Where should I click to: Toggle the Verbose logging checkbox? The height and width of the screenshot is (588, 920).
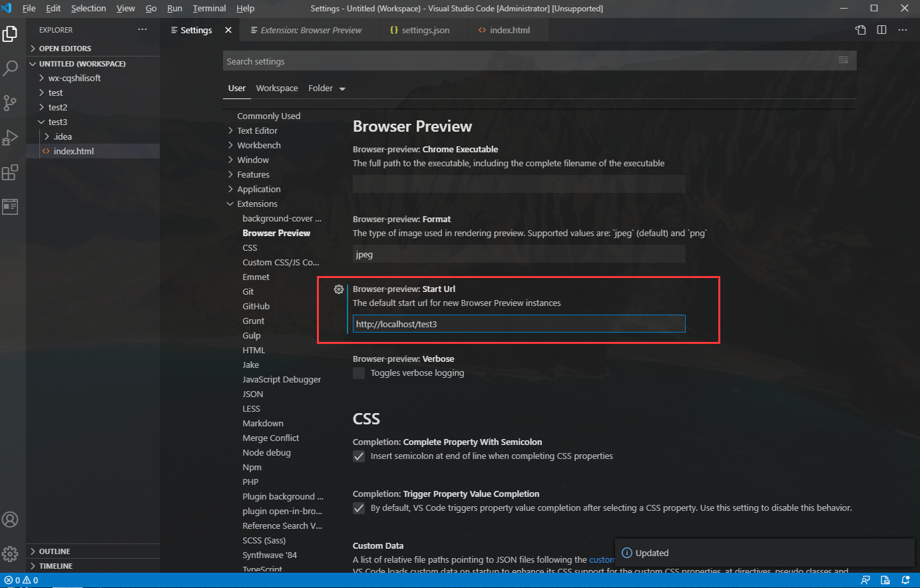[359, 373]
